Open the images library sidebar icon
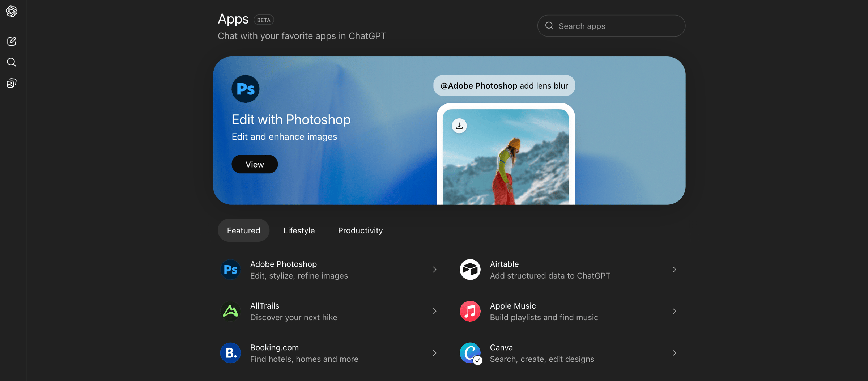The height and width of the screenshot is (381, 868). click(12, 83)
